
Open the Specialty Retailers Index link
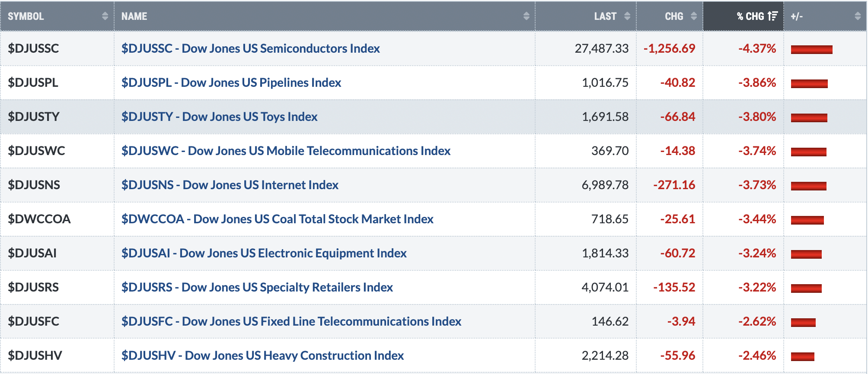click(257, 287)
